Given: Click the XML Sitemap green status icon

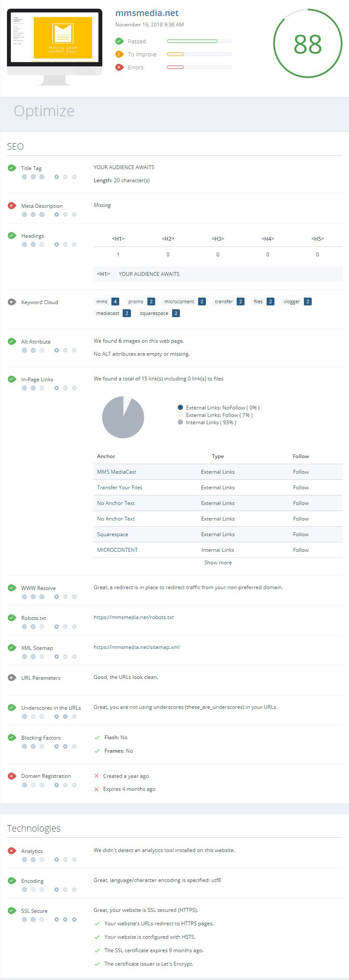Looking at the screenshot, I should (x=12, y=648).
